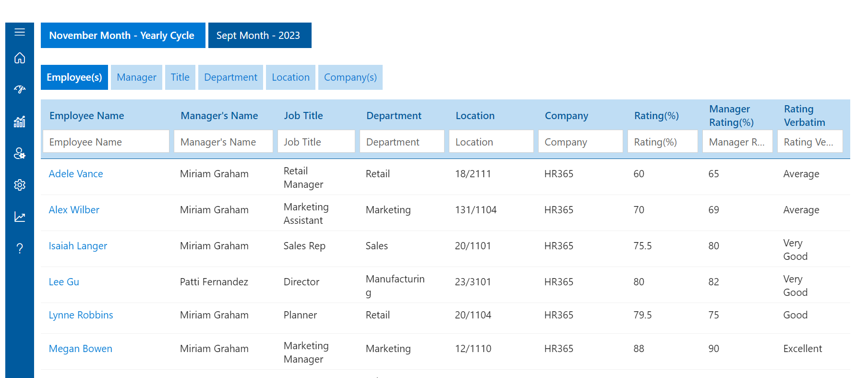Open Lee Gu employee link
This screenshot has width=868, height=378.
[64, 282]
